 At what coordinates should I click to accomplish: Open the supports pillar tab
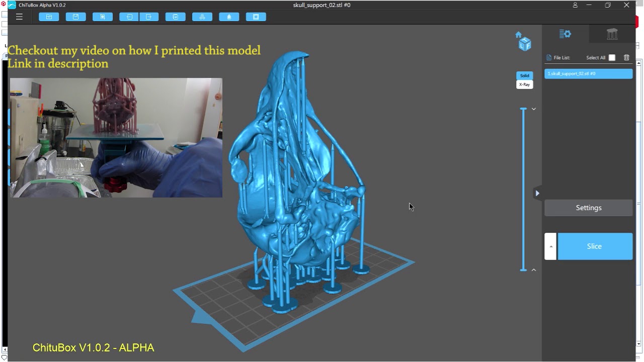click(x=612, y=34)
